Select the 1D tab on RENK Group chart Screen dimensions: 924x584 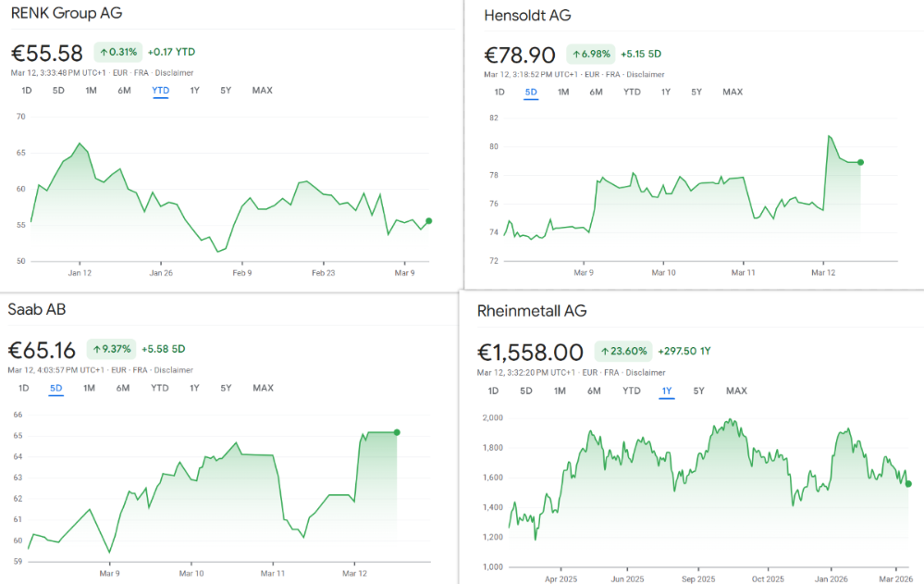click(x=27, y=91)
